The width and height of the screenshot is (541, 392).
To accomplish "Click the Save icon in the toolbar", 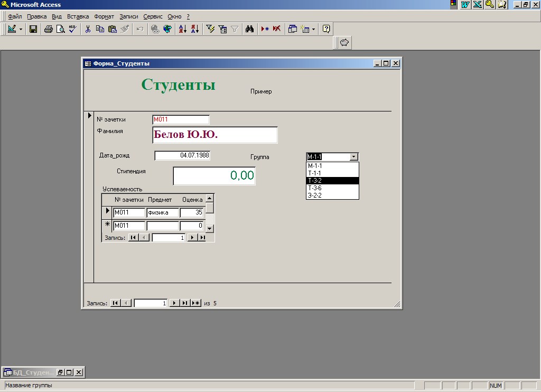I will click(x=33, y=29).
